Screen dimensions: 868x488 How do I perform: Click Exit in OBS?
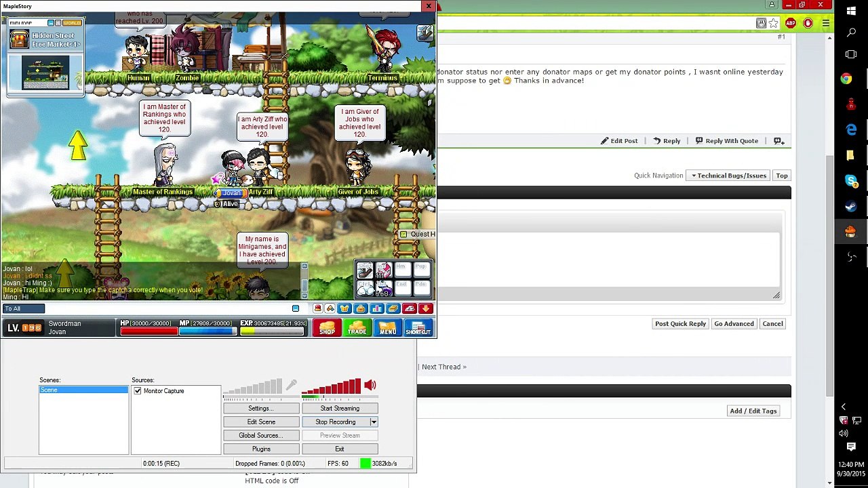340,449
